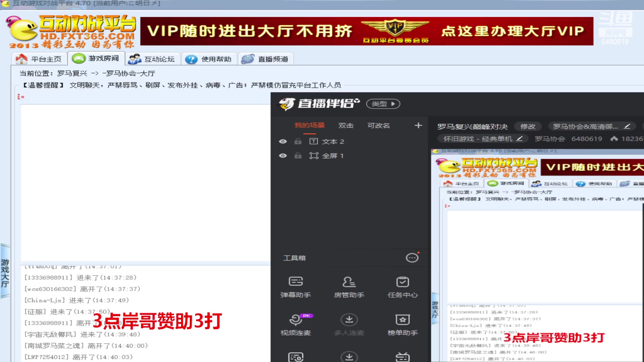The height and width of the screenshot is (362, 644).
Task: Click chat line [南城罗马菜之魂] 离开了
Action: [86, 346]
